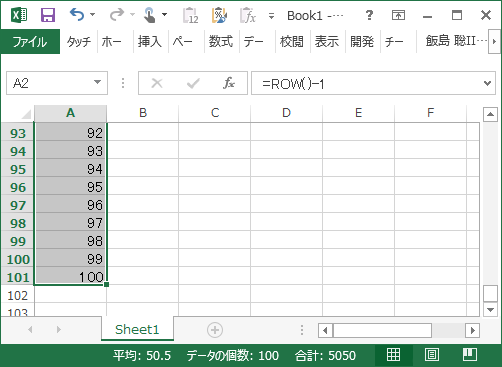The image size is (502, 367).
Task: Switch to Normal view icon
Action: [393, 355]
